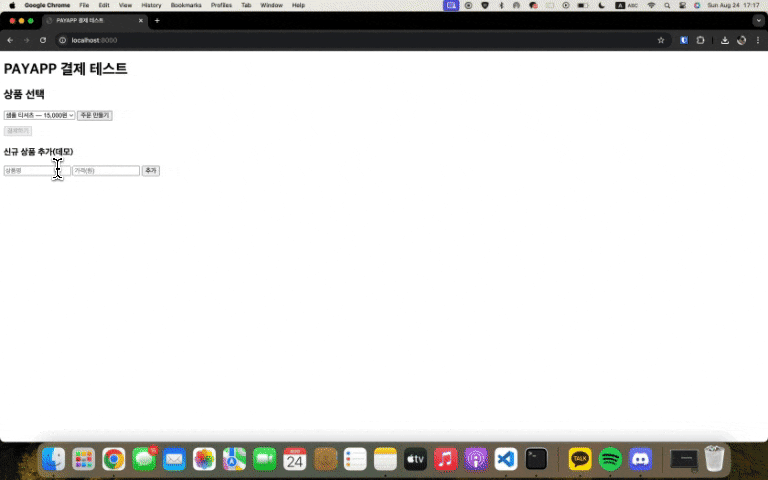Open KakaoTalk from the dock
Screen dimensions: 768x480
580,459
